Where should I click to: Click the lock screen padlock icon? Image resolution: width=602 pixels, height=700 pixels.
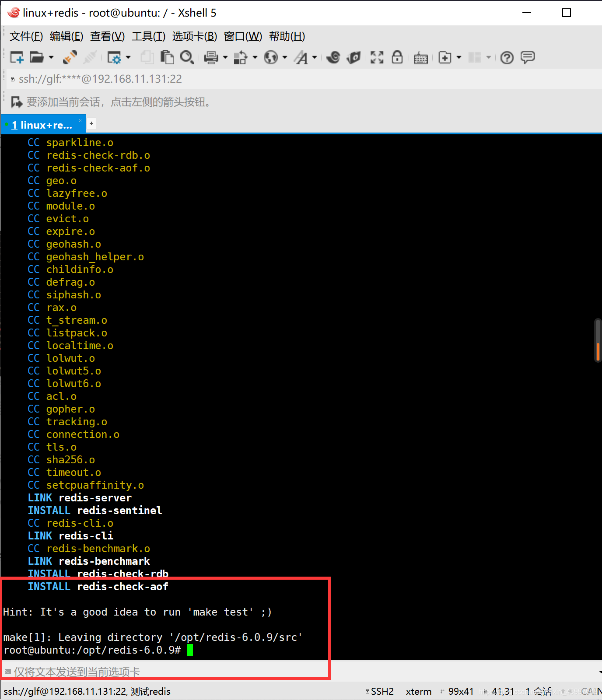pyautogui.click(x=397, y=57)
